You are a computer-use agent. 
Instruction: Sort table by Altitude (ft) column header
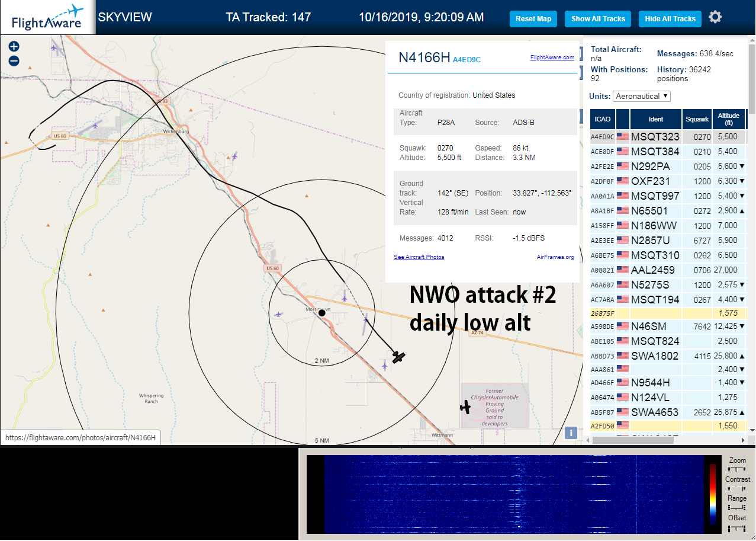point(729,119)
